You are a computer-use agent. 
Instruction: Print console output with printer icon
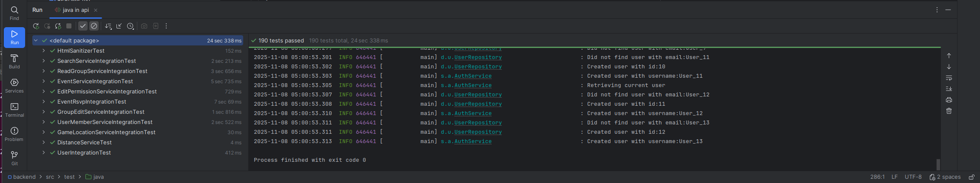tap(949, 100)
